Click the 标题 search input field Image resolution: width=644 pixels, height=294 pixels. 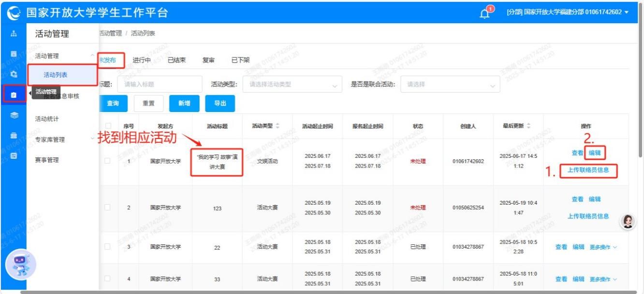[160, 84]
